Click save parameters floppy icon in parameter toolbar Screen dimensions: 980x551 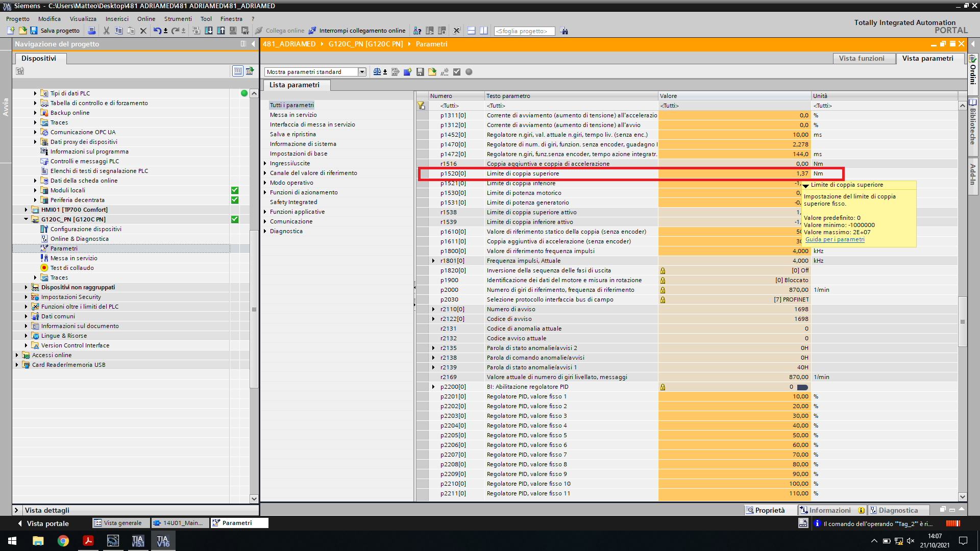tap(420, 72)
